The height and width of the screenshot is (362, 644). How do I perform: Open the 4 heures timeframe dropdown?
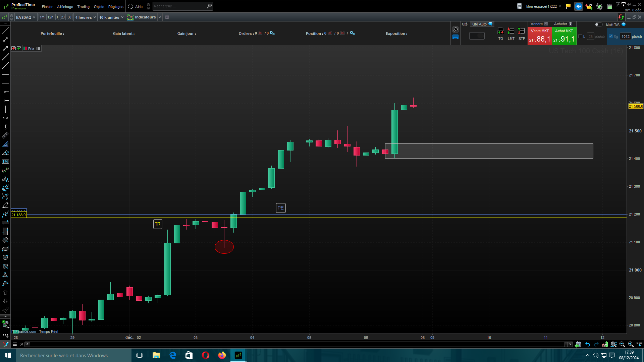pos(86,17)
